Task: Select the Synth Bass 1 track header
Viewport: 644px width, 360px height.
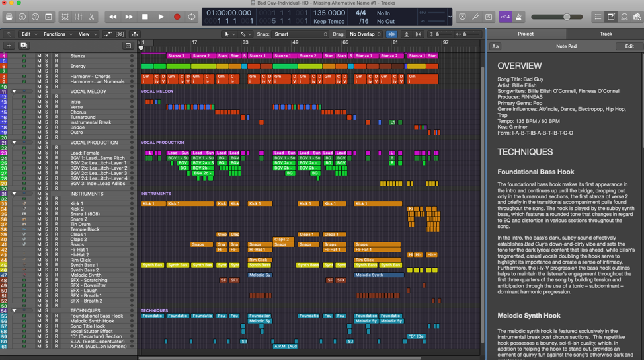Action: [x=67, y=265]
